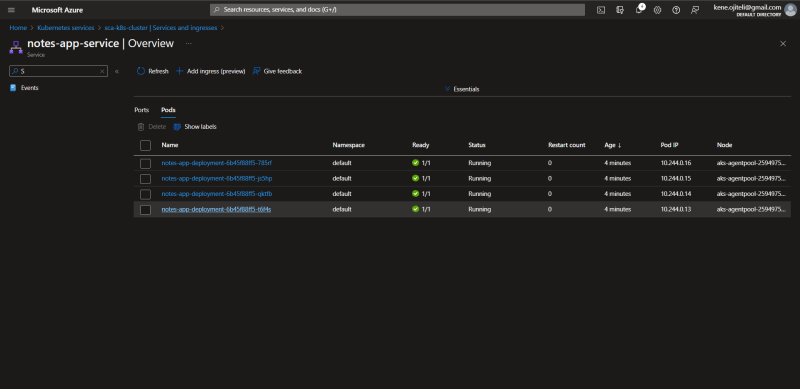Sort by the Node column header
This screenshot has width=800, height=389.
coord(724,145)
